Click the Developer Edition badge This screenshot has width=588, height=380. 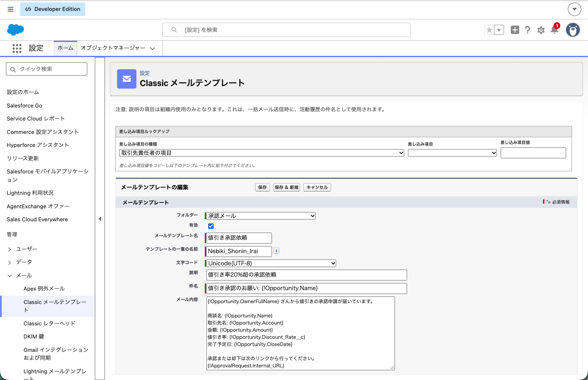53,9
